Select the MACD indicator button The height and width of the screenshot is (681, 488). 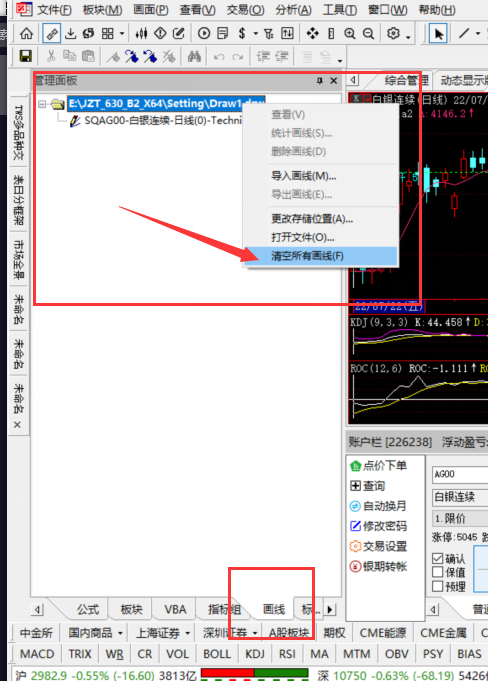pos(37,654)
